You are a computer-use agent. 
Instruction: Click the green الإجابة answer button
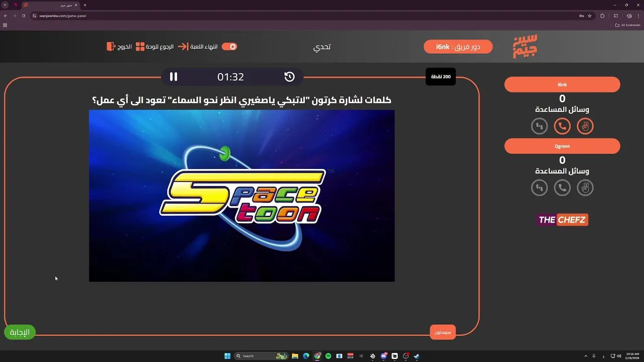(20, 332)
